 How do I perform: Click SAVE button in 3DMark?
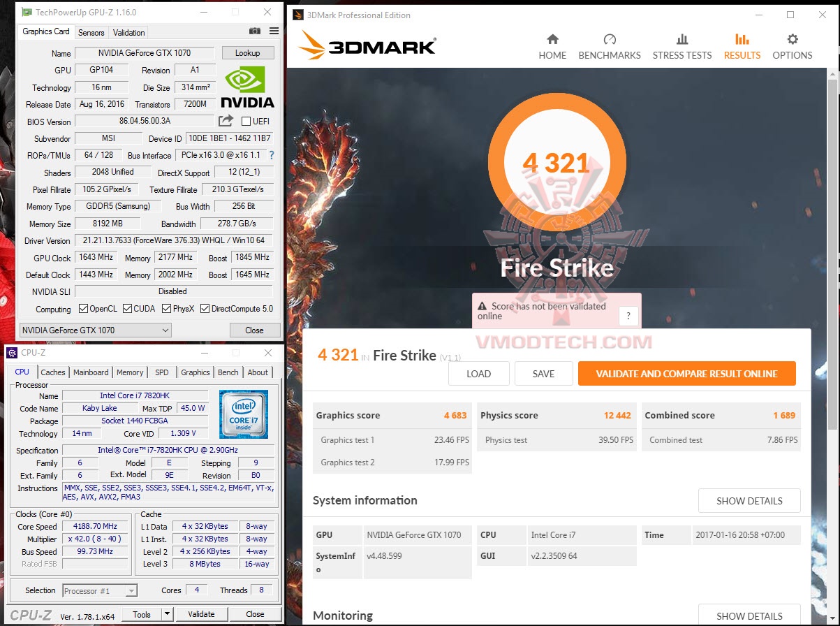(543, 374)
